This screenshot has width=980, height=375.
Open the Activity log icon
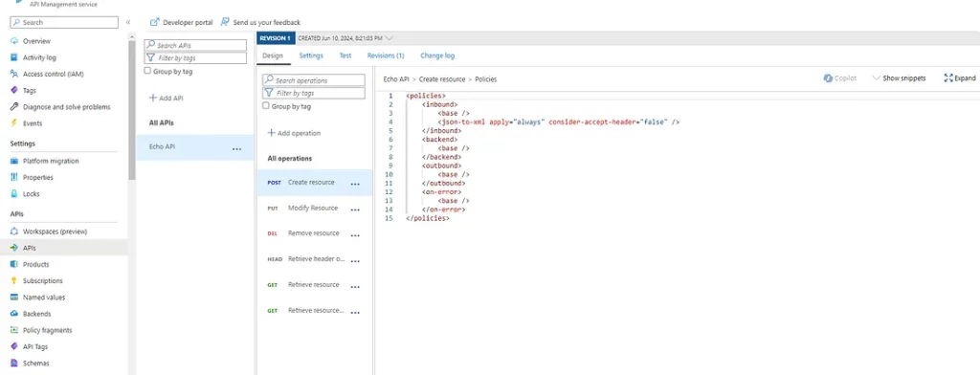[14, 57]
